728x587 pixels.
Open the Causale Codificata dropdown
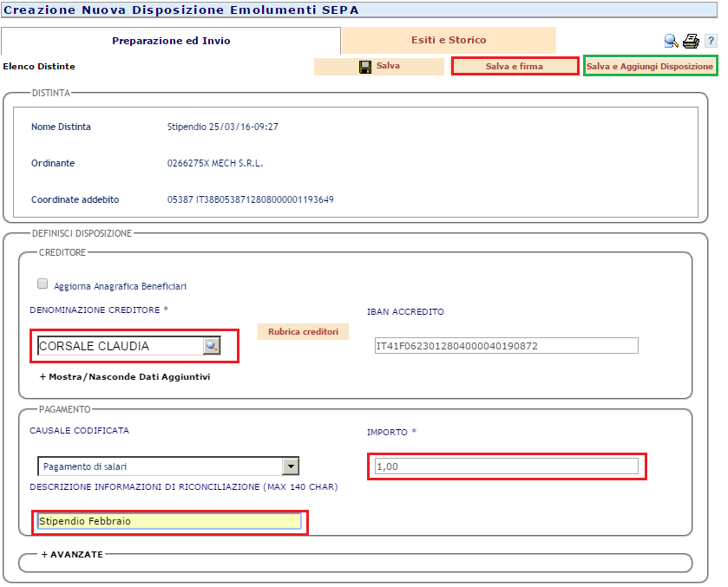(291, 466)
